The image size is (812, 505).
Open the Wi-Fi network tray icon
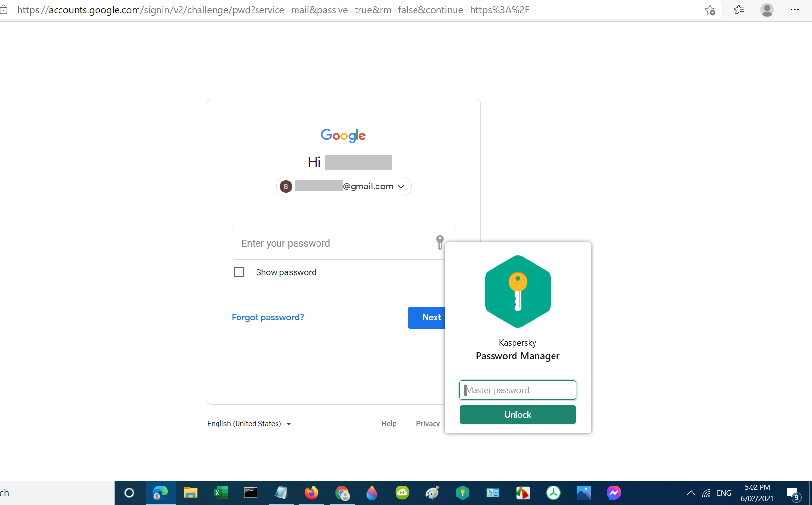tap(706, 493)
